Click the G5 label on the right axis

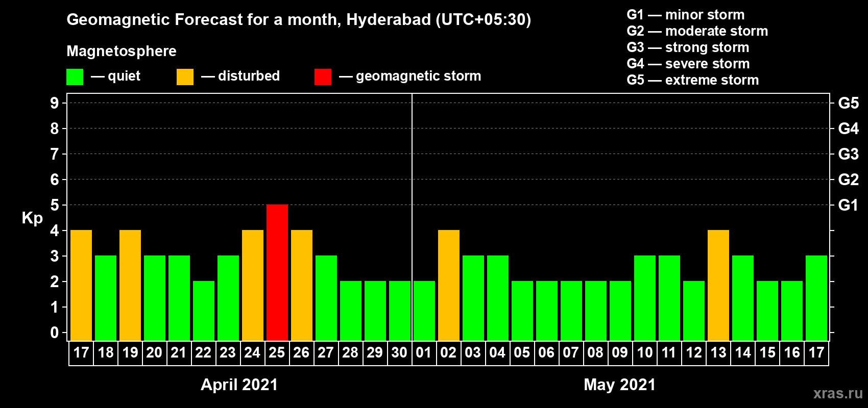click(x=849, y=103)
